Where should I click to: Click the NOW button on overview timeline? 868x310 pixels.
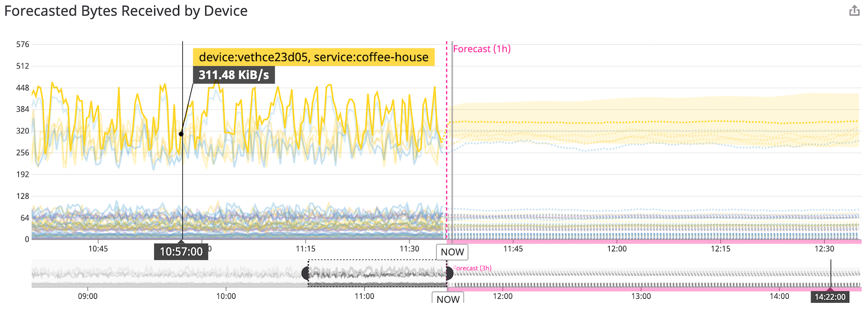pyautogui.click(x=448, y=299)
